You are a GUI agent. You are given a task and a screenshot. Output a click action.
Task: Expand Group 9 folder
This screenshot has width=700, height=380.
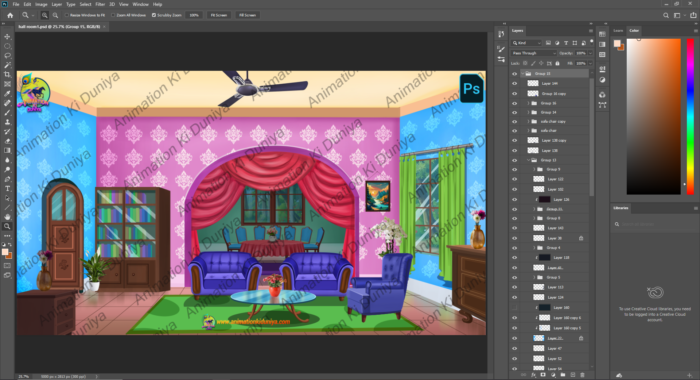tap(534, 169)
